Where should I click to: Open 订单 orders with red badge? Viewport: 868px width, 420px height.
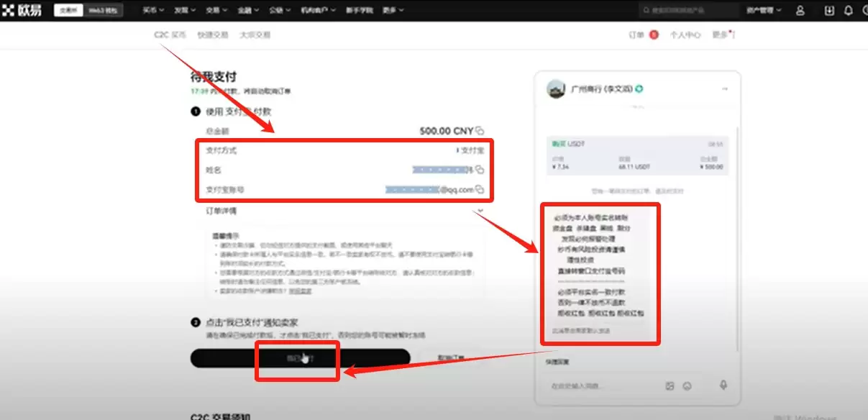tap(639, 34)
